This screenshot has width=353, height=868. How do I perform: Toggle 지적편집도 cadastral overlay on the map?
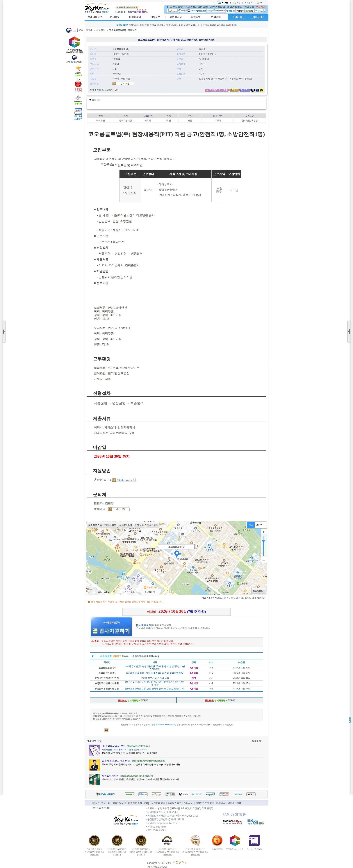click(152, 525)
